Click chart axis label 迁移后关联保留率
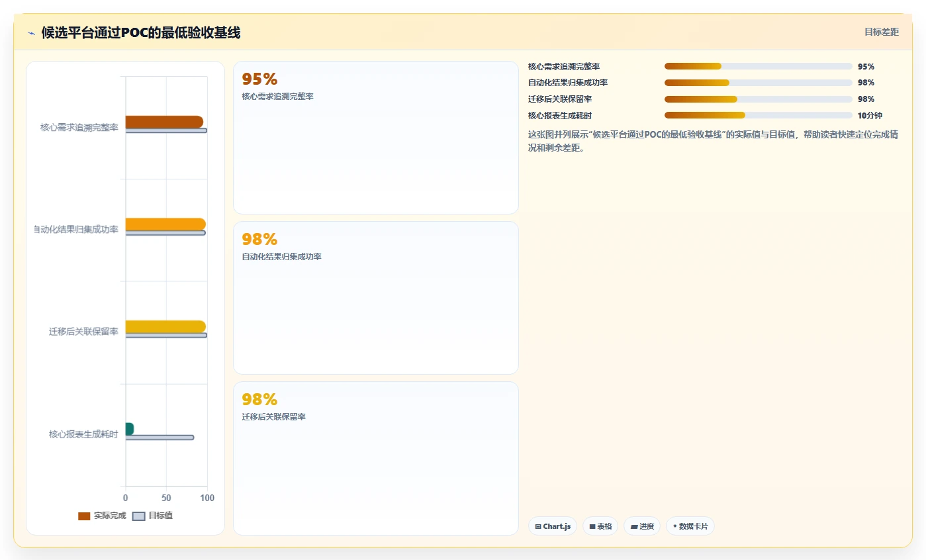 point(83,332)
